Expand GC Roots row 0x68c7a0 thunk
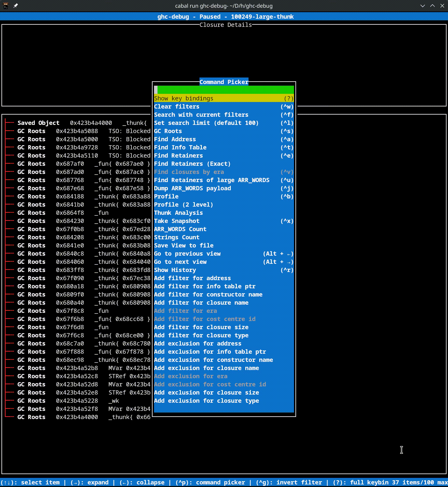 [77, 343]
